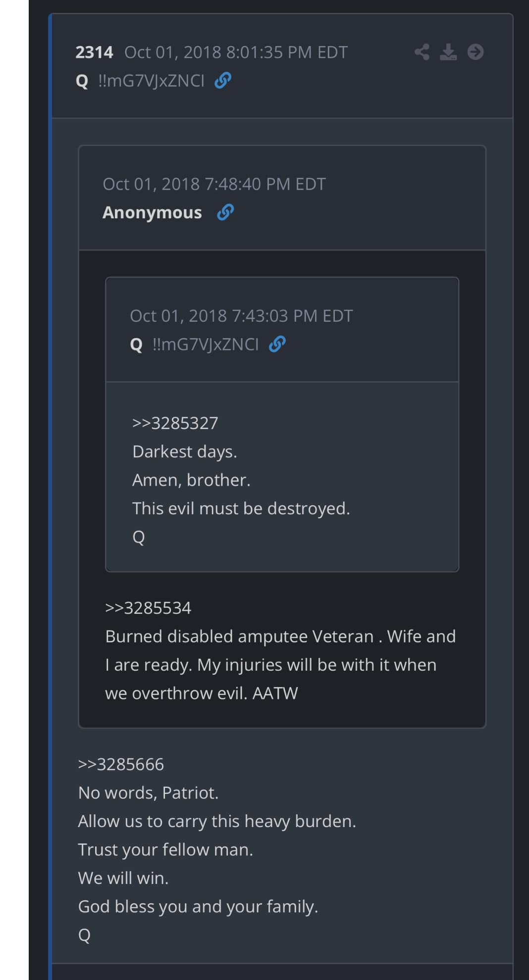This screenshot has height=980, width=529.
Task: Click the link icon next to Anonymous
Action: click(225, 212)
